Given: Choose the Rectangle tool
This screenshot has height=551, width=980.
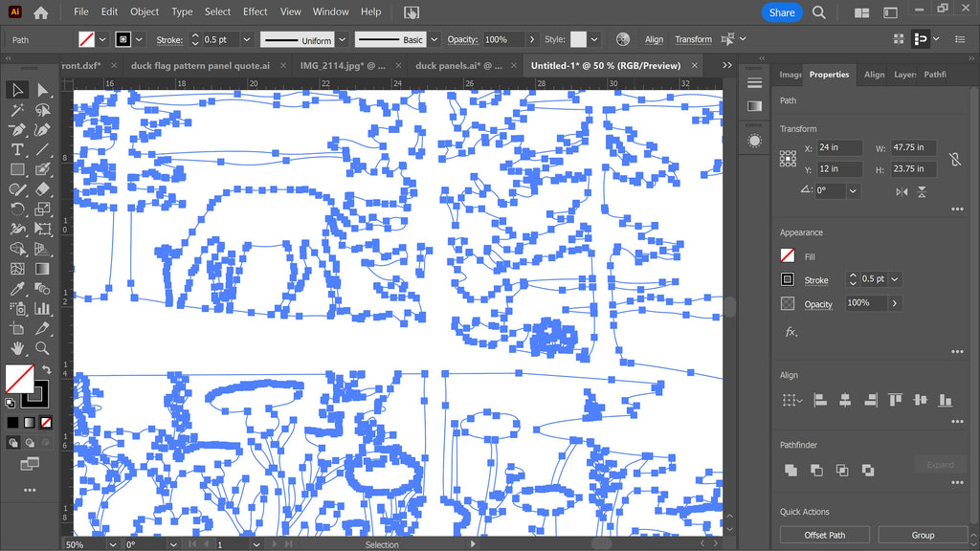Looking at the screenshot, I should click(x=17, y=169).
